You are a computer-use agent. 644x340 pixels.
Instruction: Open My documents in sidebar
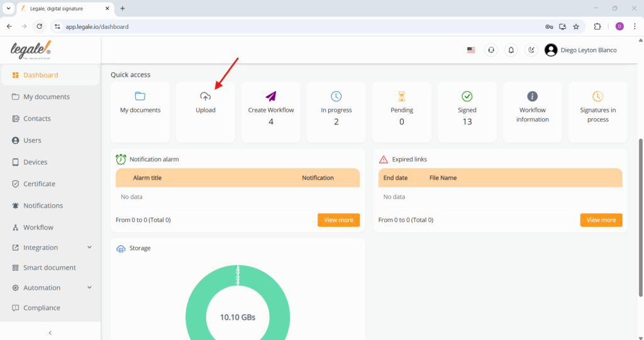[50, 97]
